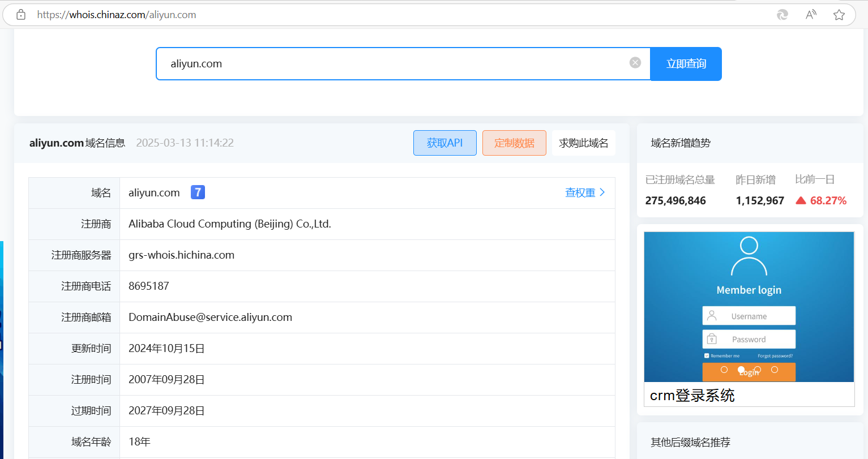Open the 查权重 link

[585, 192]
